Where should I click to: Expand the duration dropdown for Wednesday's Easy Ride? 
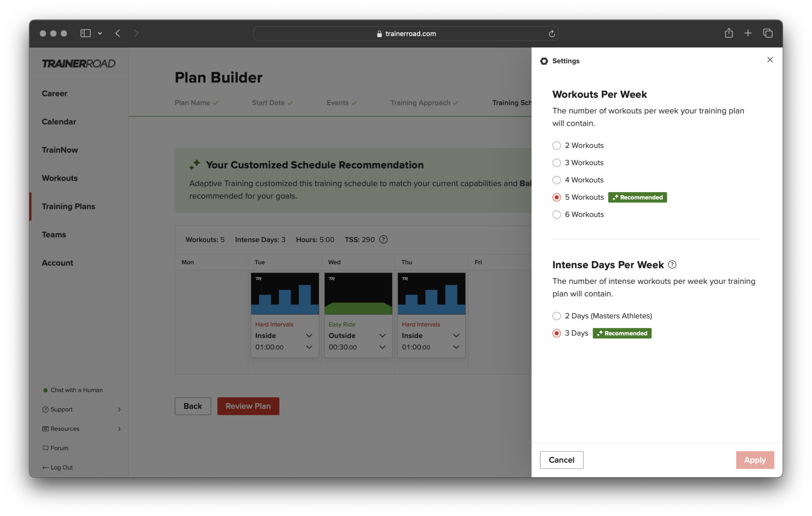(x=382, y=347)
